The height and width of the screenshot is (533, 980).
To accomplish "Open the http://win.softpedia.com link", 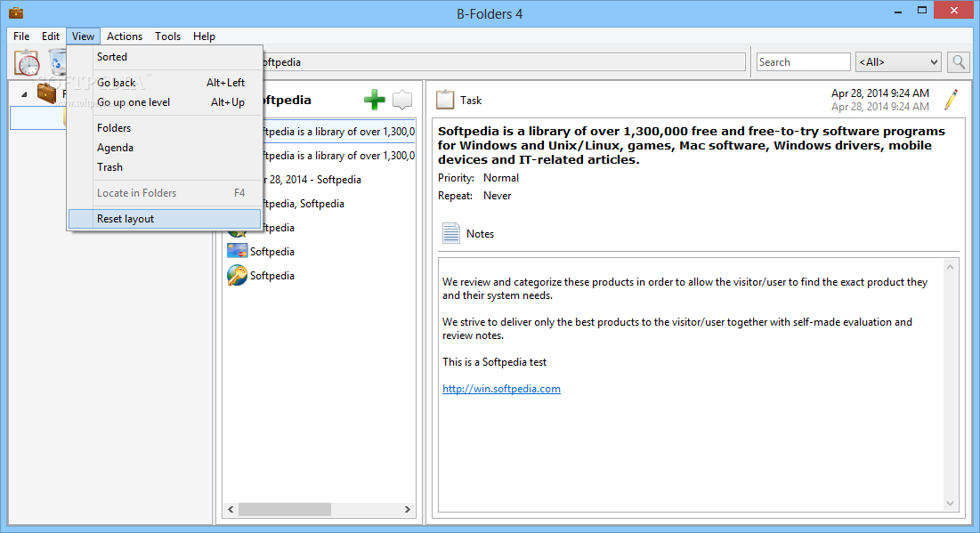I will 501,388.
